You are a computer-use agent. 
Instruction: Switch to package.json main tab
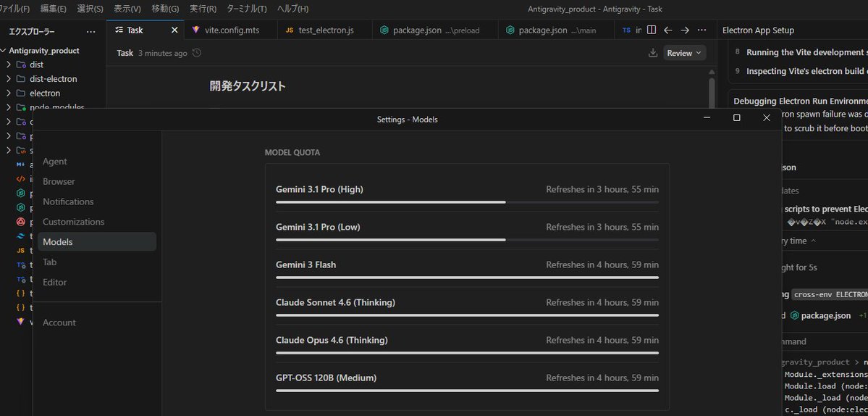click(556, 30)
